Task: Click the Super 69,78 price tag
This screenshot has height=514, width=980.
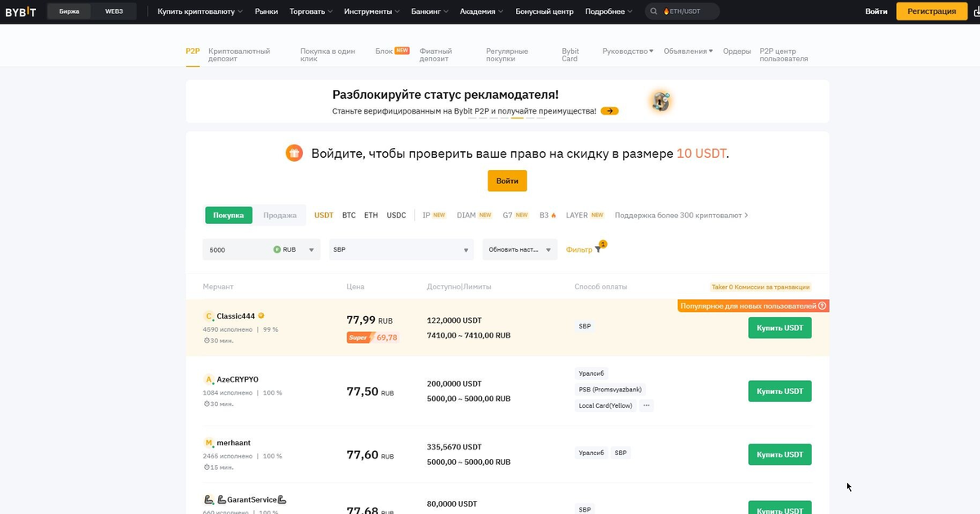Action: (372, 337)
